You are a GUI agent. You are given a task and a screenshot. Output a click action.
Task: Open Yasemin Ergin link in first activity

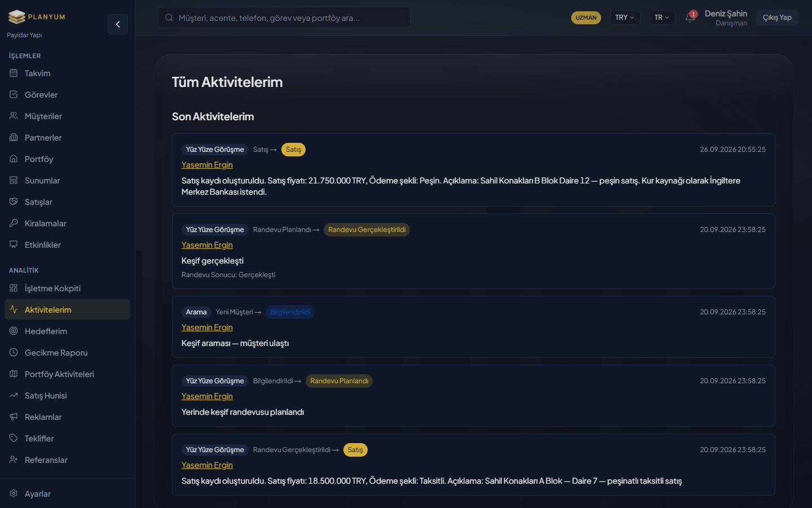point(207,165)
